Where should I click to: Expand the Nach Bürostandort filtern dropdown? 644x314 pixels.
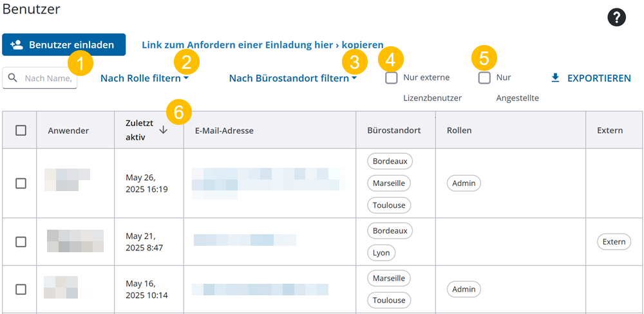(292, 78)
